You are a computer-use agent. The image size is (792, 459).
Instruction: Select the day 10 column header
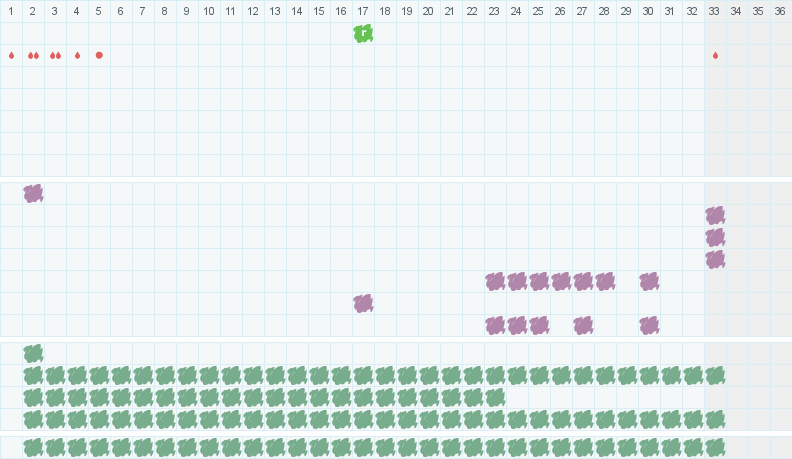(x=209, y=11)
